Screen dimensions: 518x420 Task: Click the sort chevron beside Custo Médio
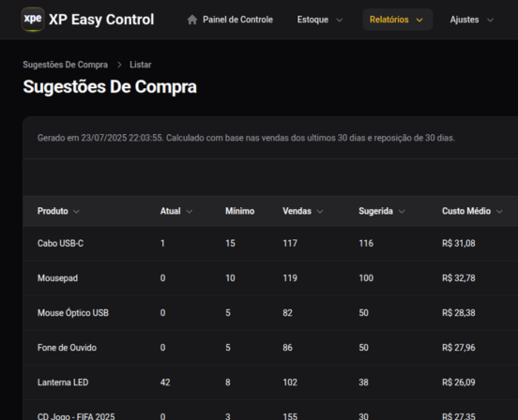point(499,212)
